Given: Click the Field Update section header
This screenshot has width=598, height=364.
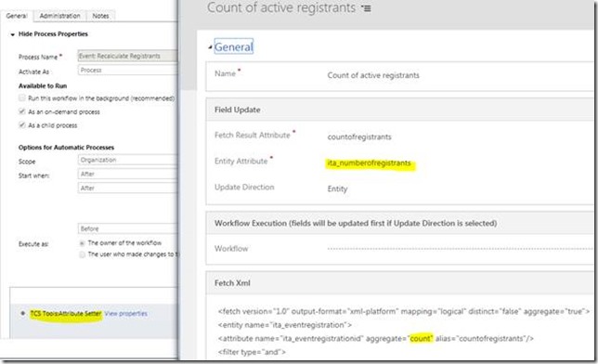Looking at the screenshot, I should coord(399,110).
